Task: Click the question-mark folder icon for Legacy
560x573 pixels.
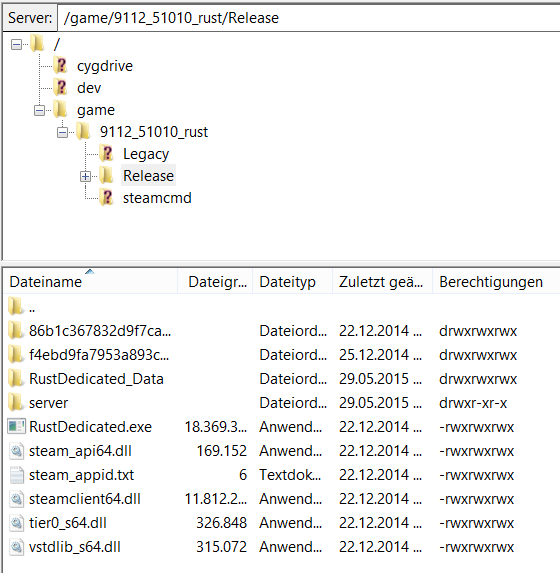Action: point(107,153)
